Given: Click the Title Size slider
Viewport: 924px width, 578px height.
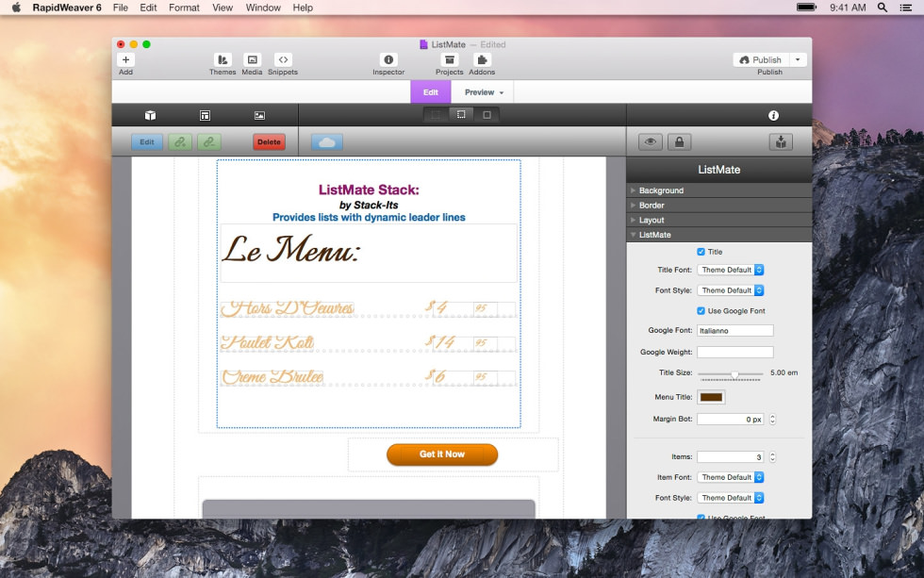Looking at the screenshot, I should pos(731,374).
